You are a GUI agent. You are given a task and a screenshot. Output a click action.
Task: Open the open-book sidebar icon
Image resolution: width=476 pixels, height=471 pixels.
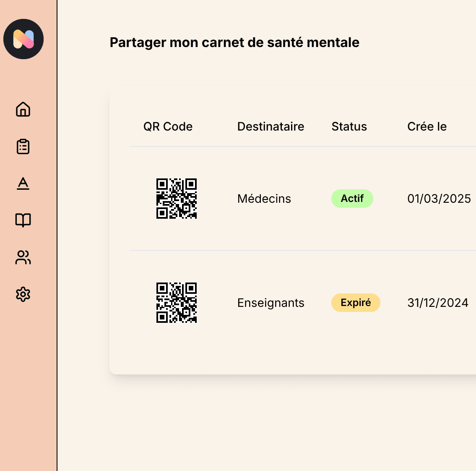pyautogui.click(x=23, y=220)
